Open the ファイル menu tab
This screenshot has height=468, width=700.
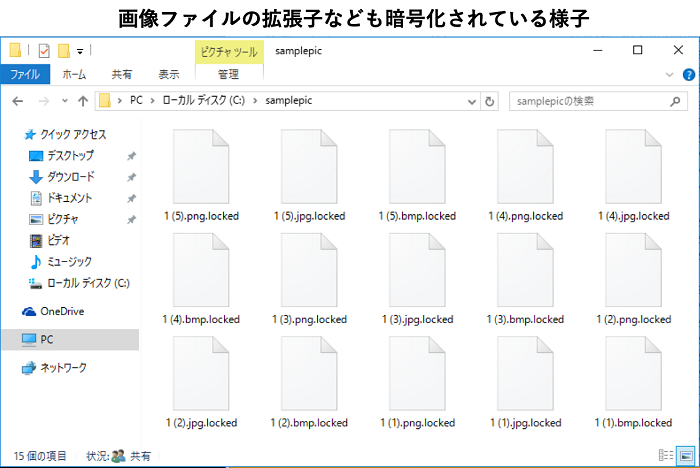click(x=24, y=74)
